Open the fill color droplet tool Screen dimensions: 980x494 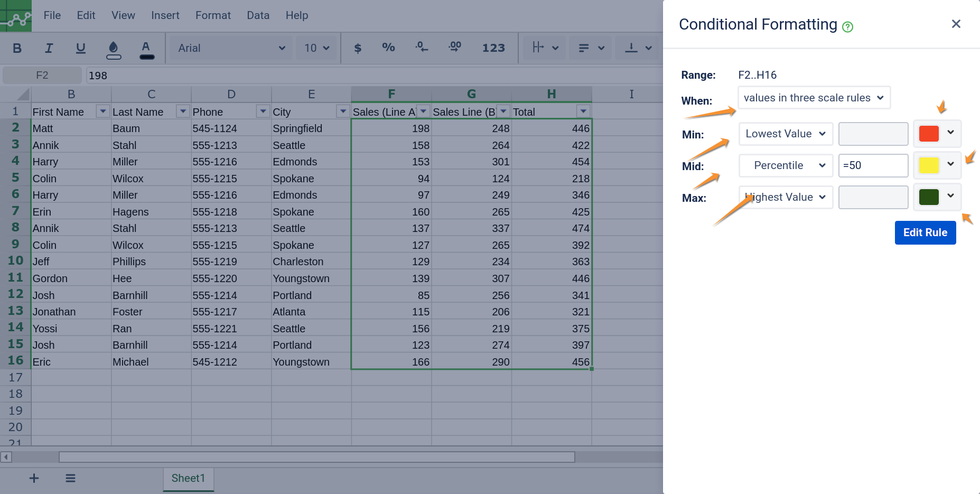113,49
